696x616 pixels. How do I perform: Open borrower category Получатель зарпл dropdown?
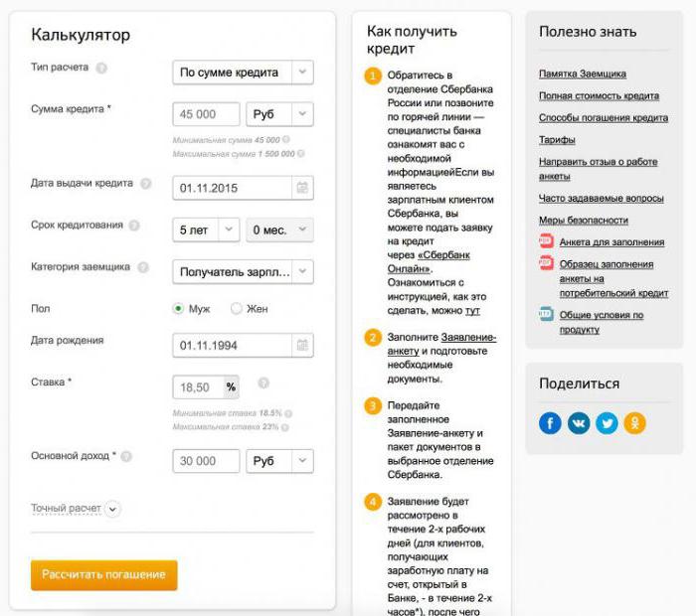[x=243, y=271]
